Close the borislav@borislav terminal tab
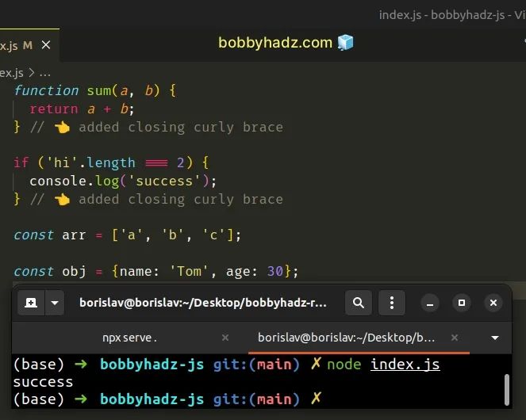This screenshot has width=526, height=420. [x=455, y=338]
